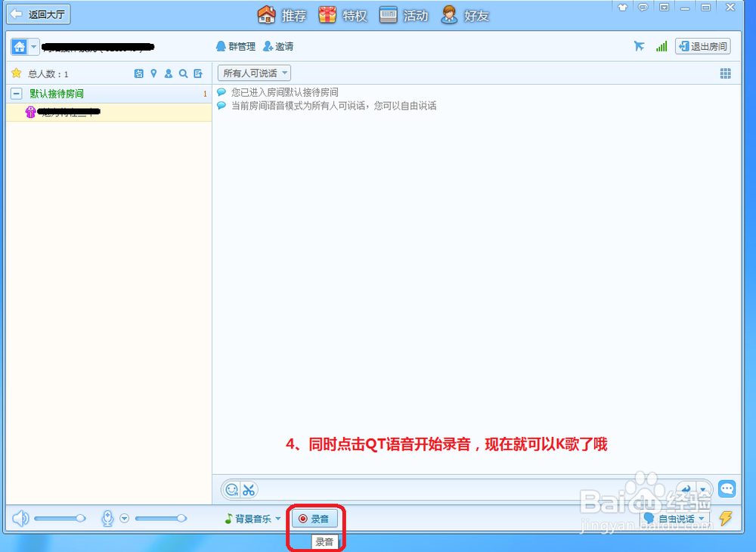Click the network signal strength icon
The width and height of the screenshot is (756, 552).
coord(661,46)
